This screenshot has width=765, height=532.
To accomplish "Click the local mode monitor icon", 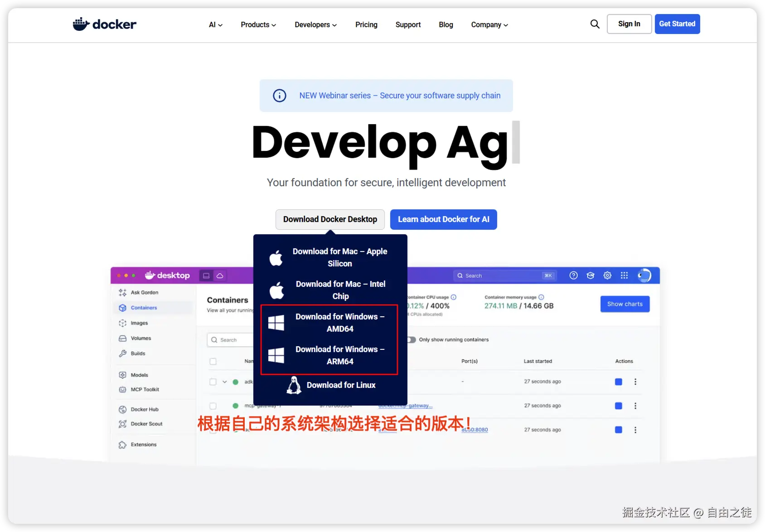I will pyautogui.click(x=206, y=276).
